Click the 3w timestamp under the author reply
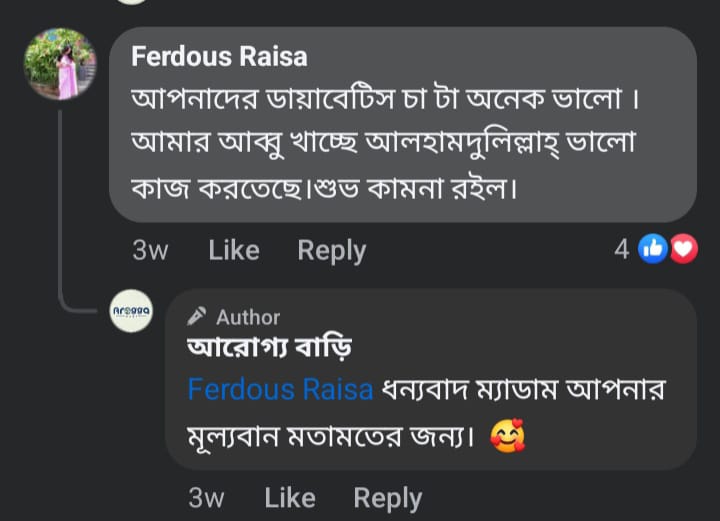 click(207, 497)
